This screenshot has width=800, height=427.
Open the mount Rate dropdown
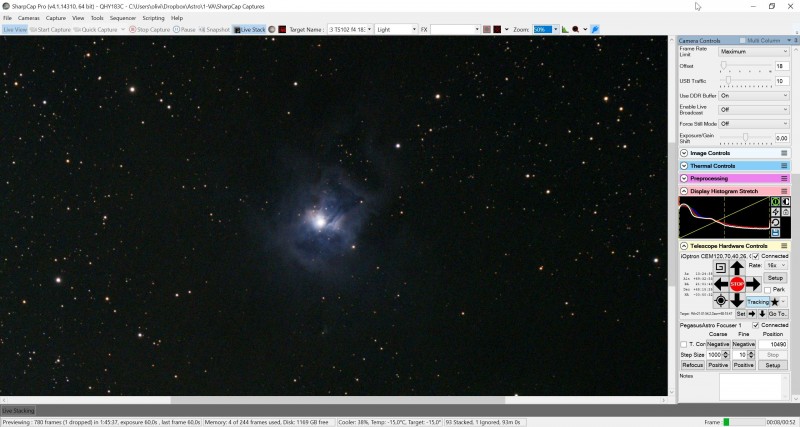(x=777, y=266)
